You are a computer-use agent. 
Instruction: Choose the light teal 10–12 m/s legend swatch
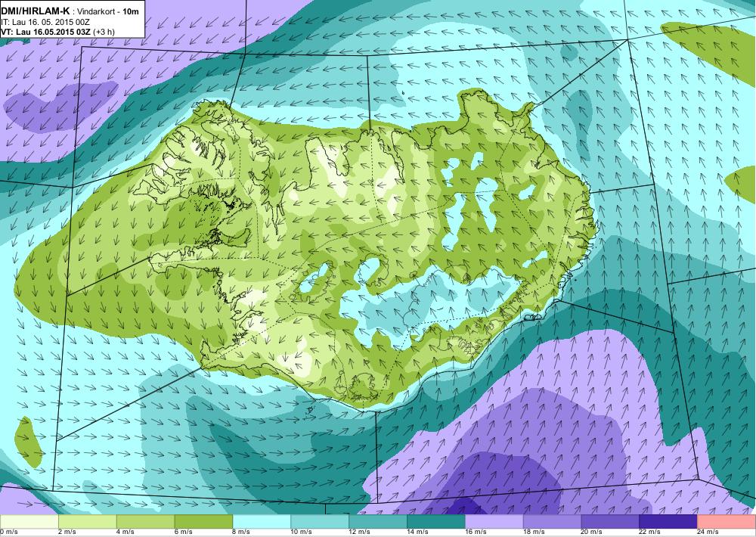pos(320,522)
